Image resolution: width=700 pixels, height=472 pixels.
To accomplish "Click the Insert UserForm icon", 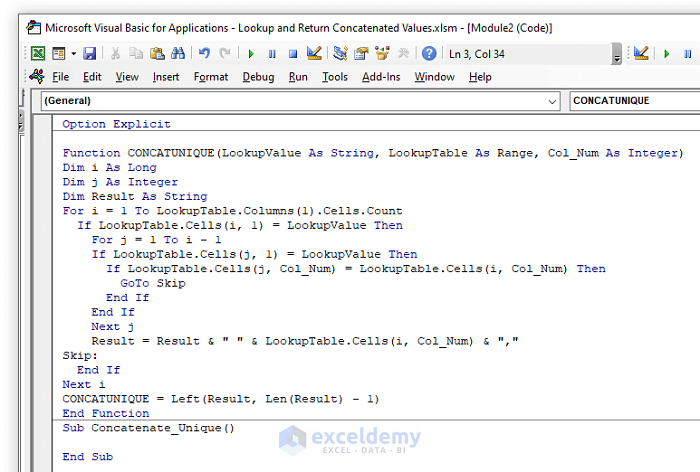I will [58, 54].
